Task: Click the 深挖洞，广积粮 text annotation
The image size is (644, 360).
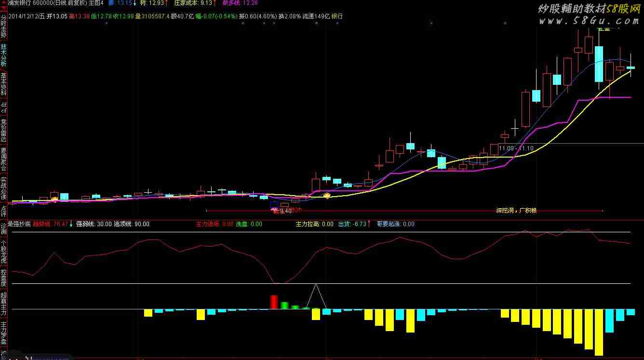Action: click(517, 211)
